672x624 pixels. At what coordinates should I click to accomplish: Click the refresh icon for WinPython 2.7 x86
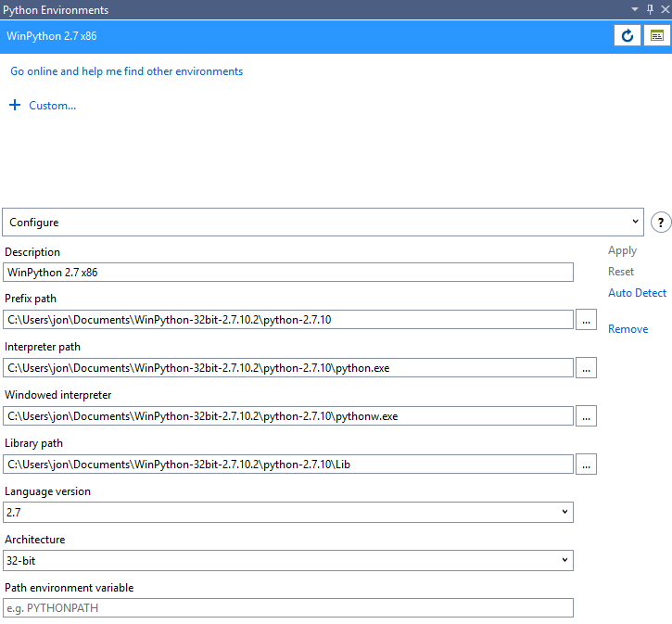[x=628, y=36]
